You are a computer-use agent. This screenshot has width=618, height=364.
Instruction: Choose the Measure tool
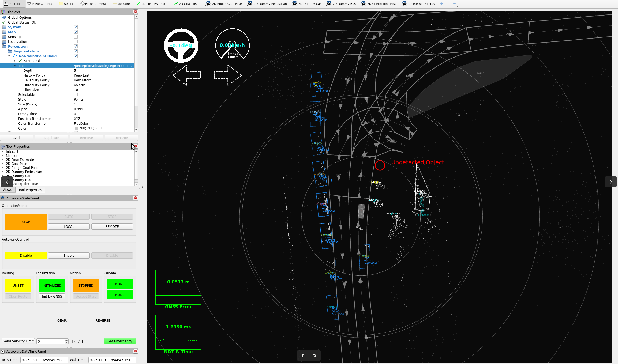click(x=121, y=3)
